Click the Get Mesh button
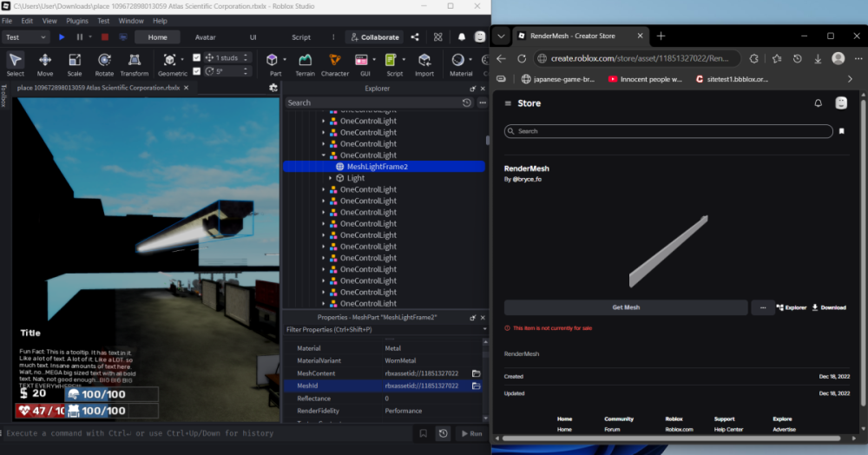Viewport: 868px width, 455px height. pos(626,307)
